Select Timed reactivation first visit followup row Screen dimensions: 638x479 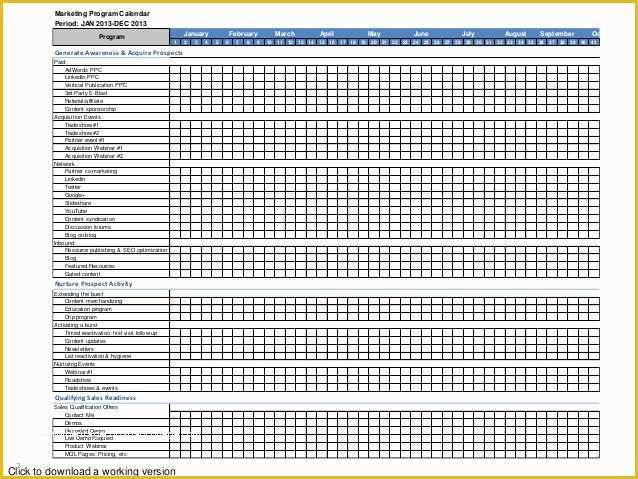(x=111, y=333)
